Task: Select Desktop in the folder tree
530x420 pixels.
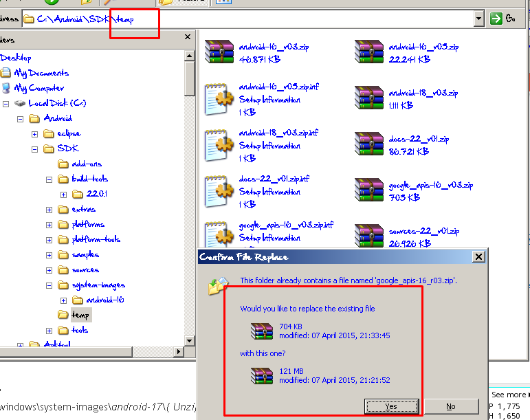Action: coord(16,58)
